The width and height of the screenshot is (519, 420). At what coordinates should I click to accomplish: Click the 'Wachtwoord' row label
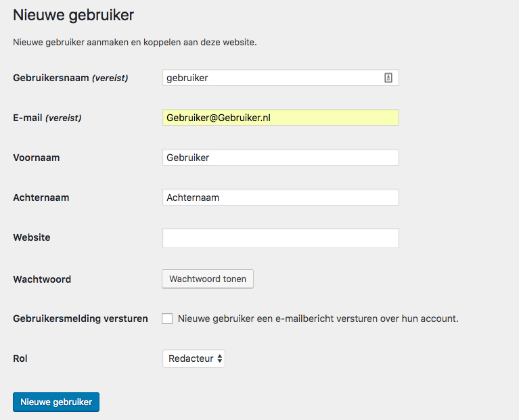point(42,279)
